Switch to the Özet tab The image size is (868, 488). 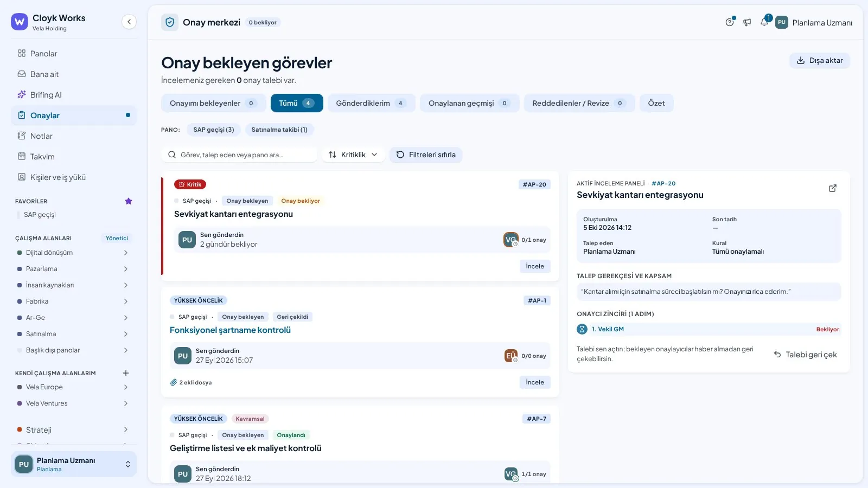point(656,103)
